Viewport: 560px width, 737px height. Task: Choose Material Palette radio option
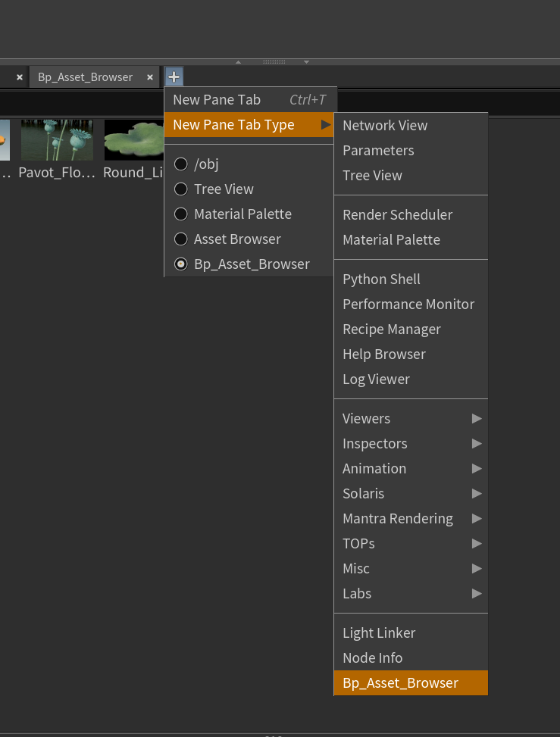[181, 214]
